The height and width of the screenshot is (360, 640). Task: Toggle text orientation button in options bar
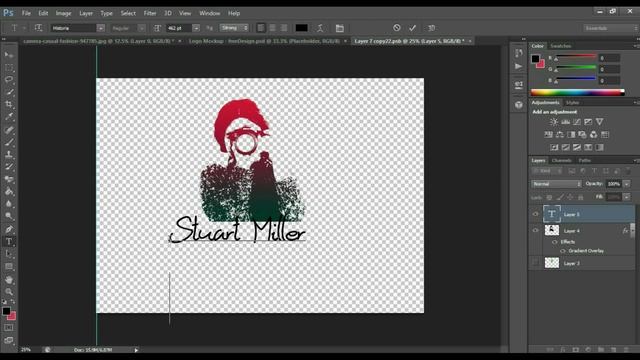[x=38, y=28]
